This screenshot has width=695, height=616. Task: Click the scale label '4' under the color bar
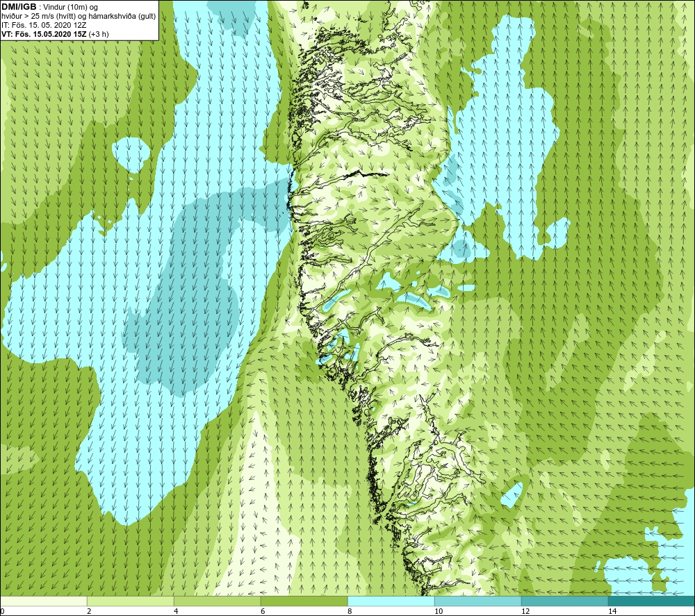(176, 611)
